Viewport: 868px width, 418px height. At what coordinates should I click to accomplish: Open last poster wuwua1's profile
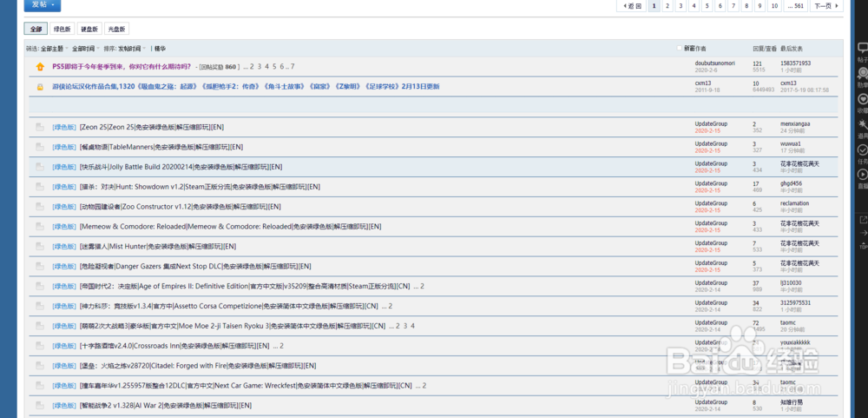pyautogui.click(x=791, y=144)
